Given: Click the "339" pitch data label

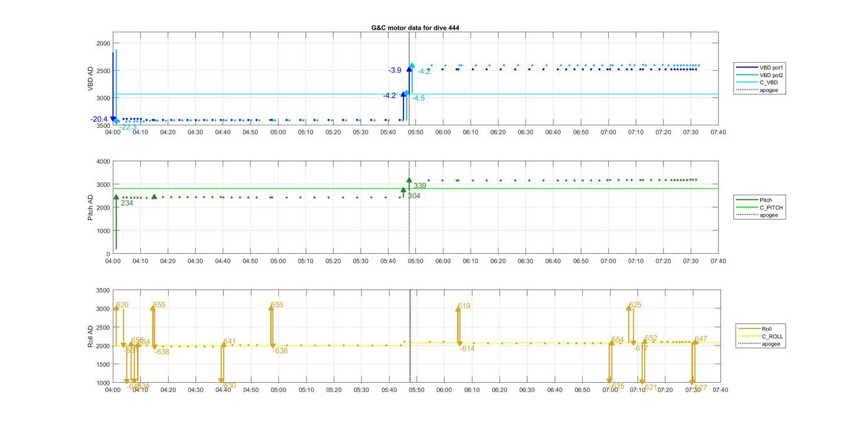Looking at the screenshot, I should [420, 186].
